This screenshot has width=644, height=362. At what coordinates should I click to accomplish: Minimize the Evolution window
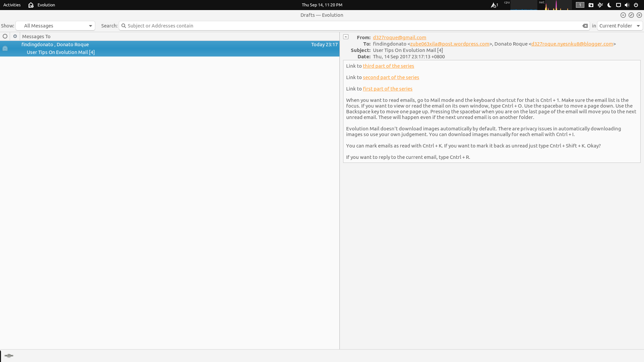[x=623, y=15]
